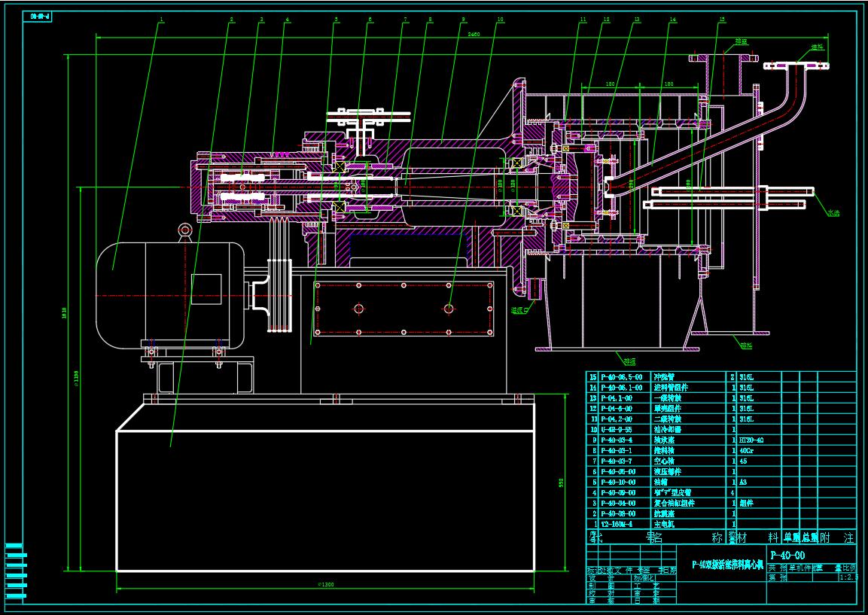Click leader callout number 1 above the drawing
The width and height of the screenshot is (868, 615).
point(161,20)
